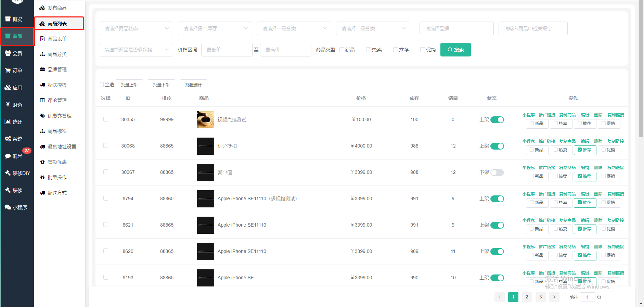The image size is (644, 307).
Task: Click the 满额优惠 gift icon
Action: (42, 162)
